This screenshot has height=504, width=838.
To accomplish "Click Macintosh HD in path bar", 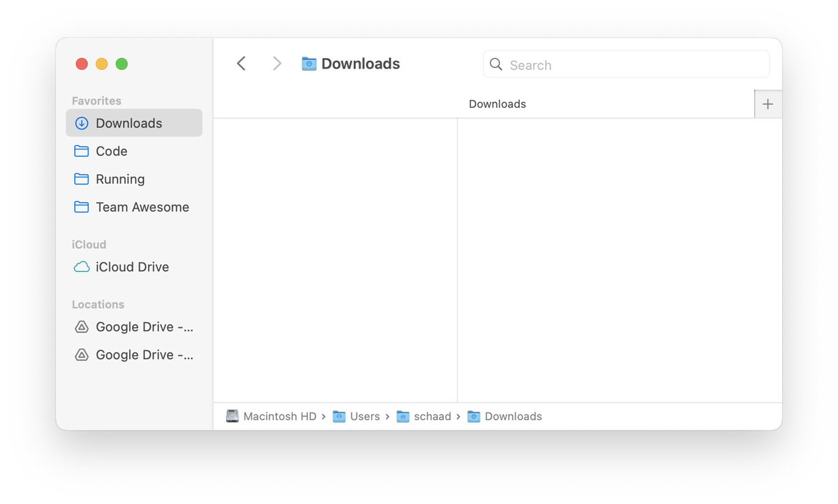I will (271, 417).
